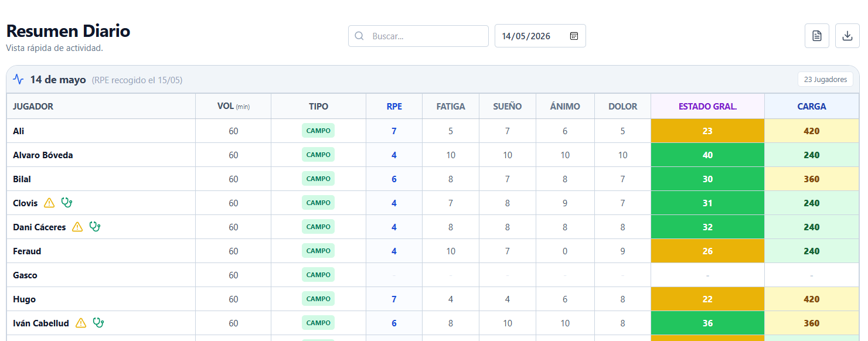Click the activity pulse icon by 14 de mayo
Screen dimensions: 868x341
tap(18, 79)
